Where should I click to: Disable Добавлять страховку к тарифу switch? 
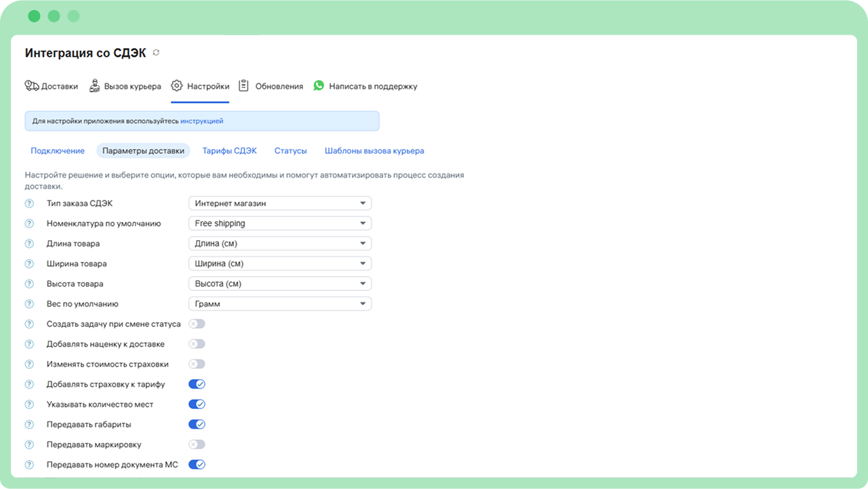(x=197, y=385)
